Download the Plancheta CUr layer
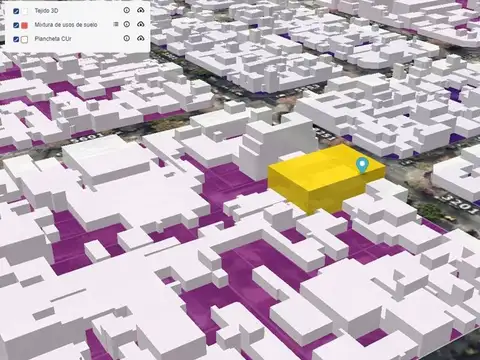Viewport: 480px width, 360px height. click(x=141, y=38)
